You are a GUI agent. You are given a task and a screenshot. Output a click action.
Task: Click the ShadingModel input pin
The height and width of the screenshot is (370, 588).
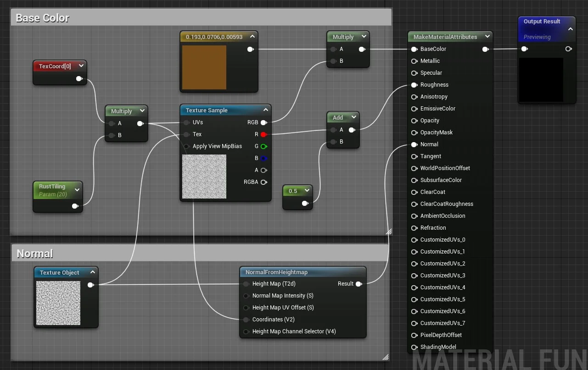[414, 347]
